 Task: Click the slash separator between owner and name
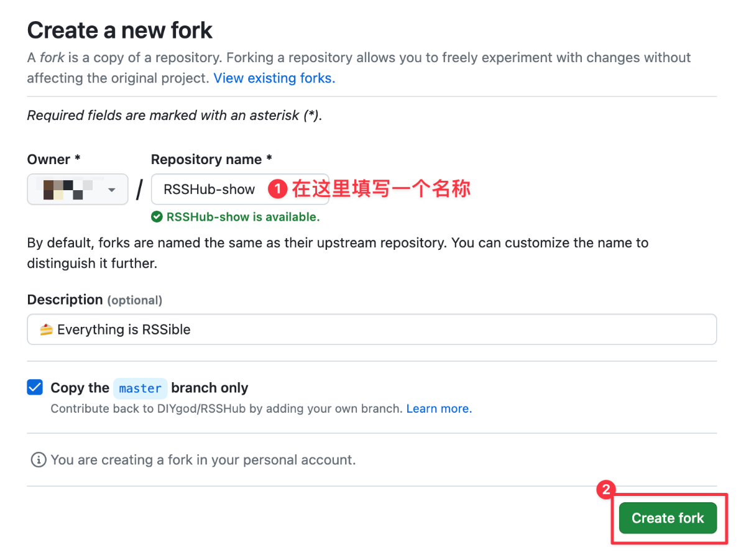point(139,190)
